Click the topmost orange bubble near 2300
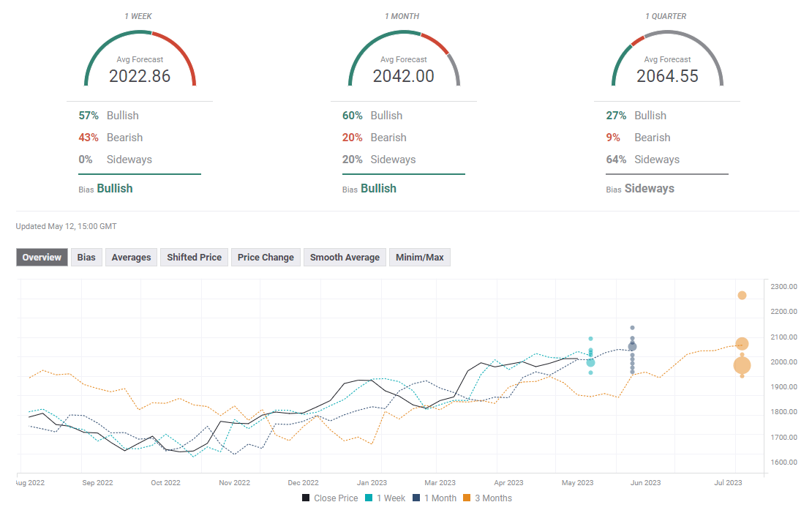Screen dimensions: 812x513 (x=742, y=296)
